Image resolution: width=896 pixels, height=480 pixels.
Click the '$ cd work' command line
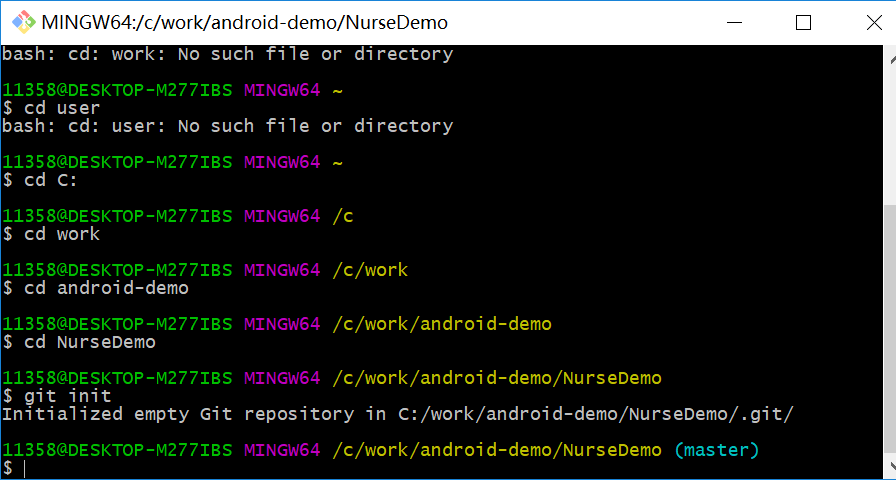click(51, 234)
